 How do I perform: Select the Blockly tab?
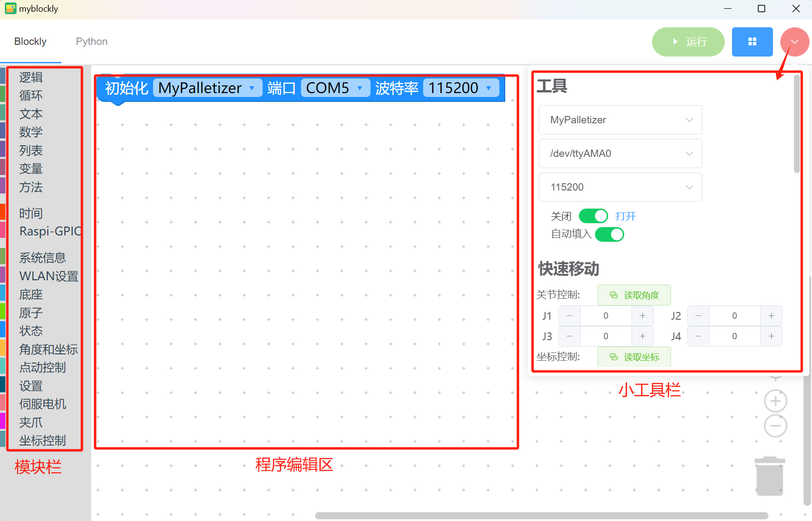click(x=30, y=41)
